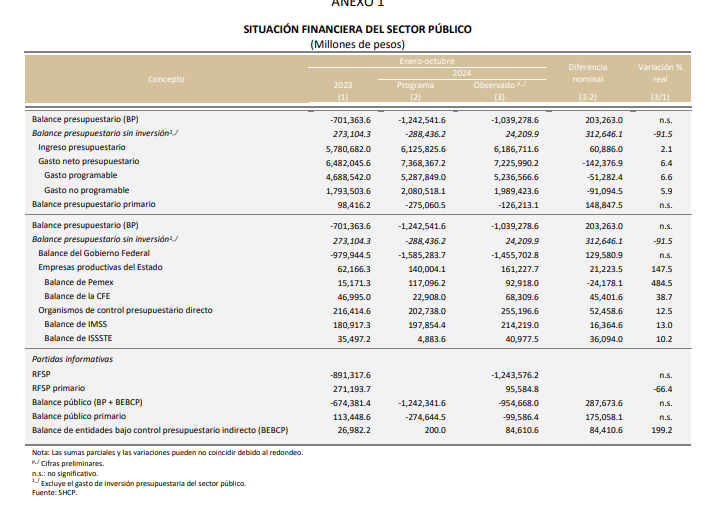Image resolution: width=706 pixels, height=517 pixels.
Task: Click the 'n.s.: no significativo' footnote
Action: click(65, 473)
